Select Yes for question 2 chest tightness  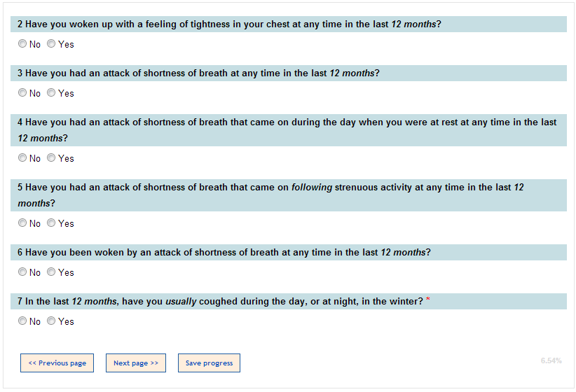(x=51, y=44)
